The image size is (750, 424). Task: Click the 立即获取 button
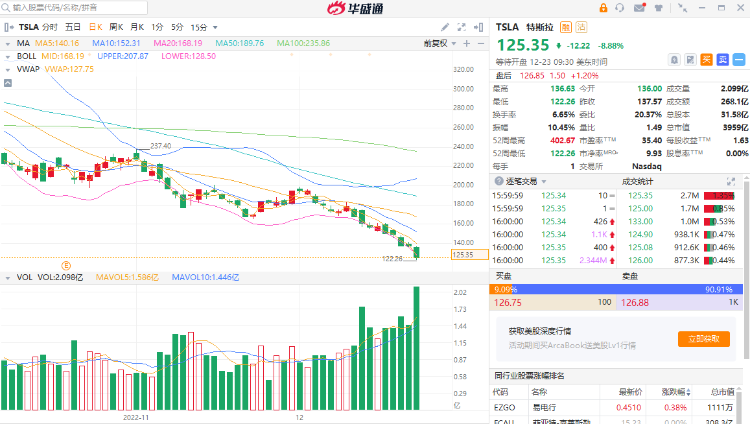click(x=704, y=339)
